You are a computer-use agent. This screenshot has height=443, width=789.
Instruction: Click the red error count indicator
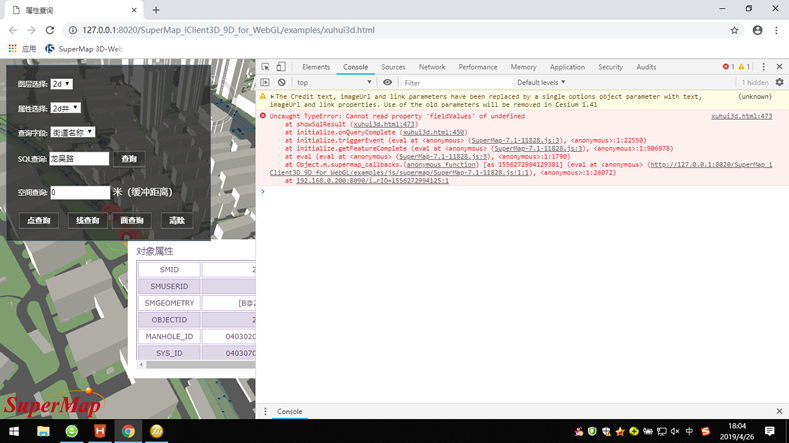pyautogui.click(x=729, y=66)
